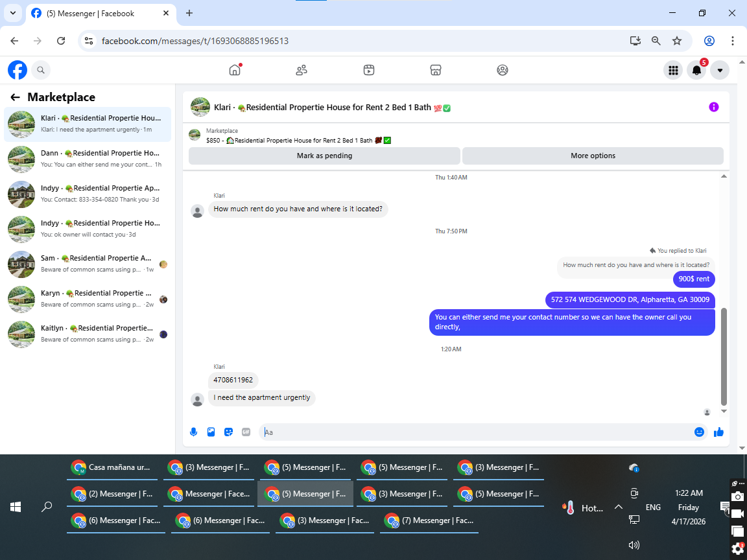Open a new browser tab
This screenshot has height=560, width=747.
(x=189, y=14)
